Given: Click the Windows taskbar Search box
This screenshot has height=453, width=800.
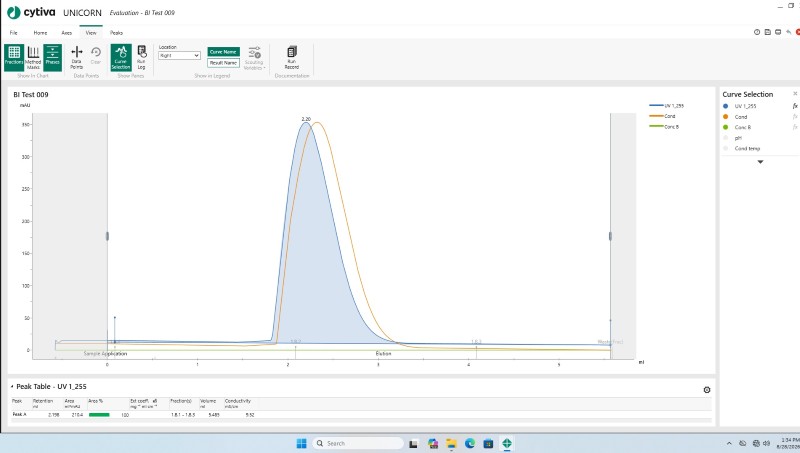Looking at the screenshot, I should (358, 443).
